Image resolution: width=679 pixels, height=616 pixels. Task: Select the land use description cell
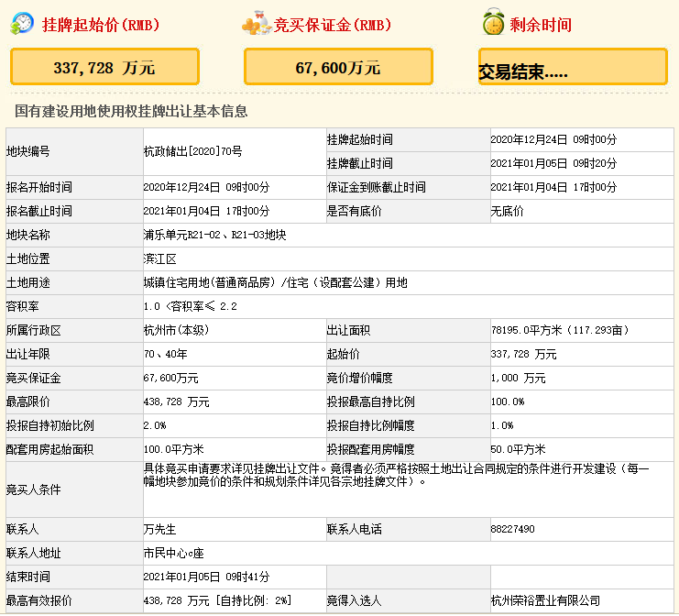point(275,282)
